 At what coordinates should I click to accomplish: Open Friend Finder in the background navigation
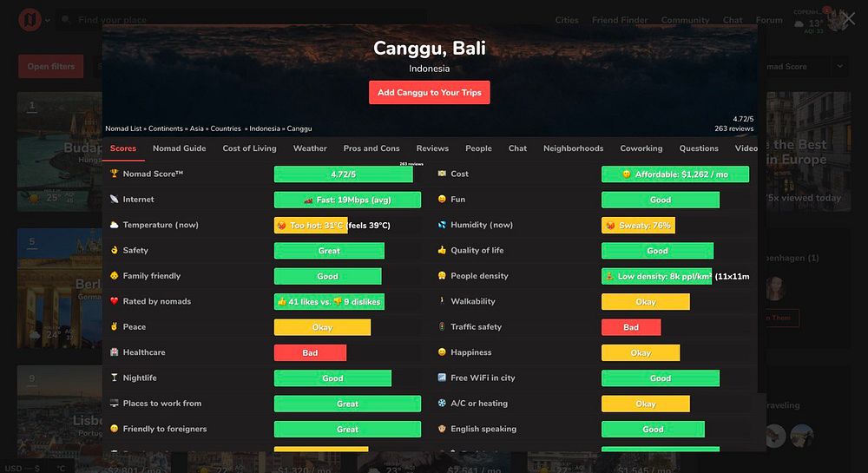620,20
